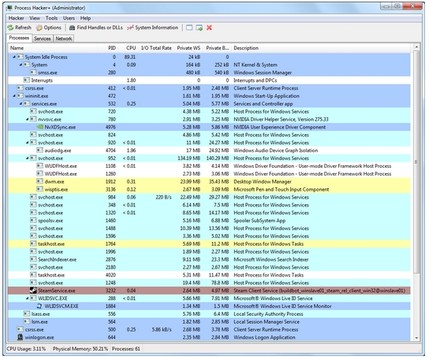The height and width of the screenshot is (360, 429).
Task: Click 'Windows Session Manager' description
Action: click(x=262, y=72)
